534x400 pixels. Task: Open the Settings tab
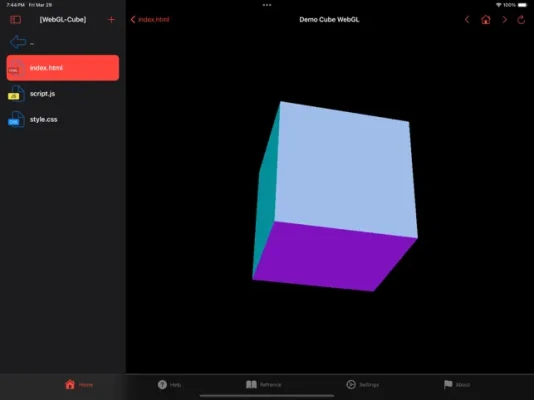[x=362, y=385]
